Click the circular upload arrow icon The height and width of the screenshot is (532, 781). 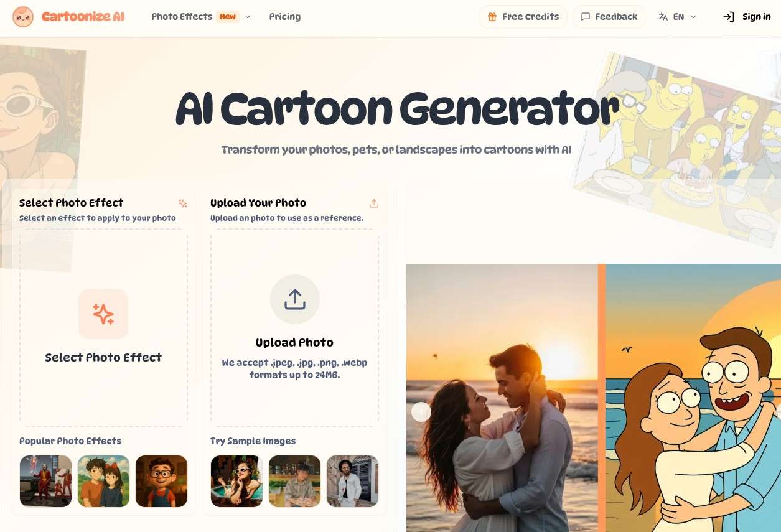click(x=295, y=299)
